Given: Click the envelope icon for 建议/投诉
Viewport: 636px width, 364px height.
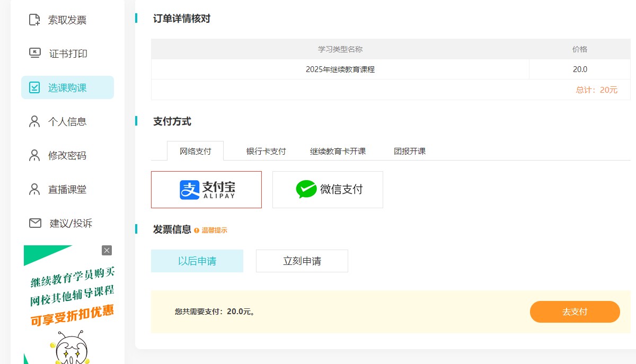Looking at the screenshot, I should pos(35,223).
